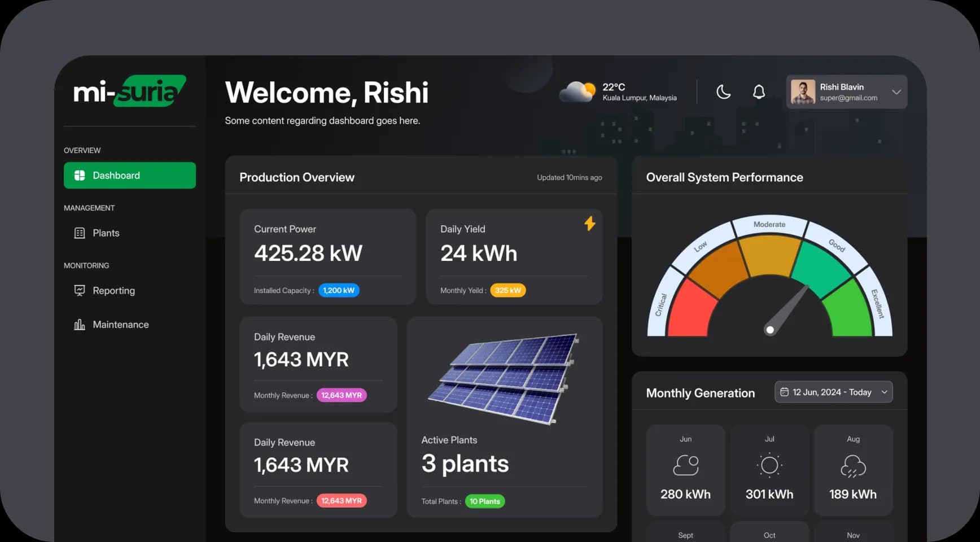The image size is (980, 542).
Task: Select the Plants management icon
Action: pyautogui.click(x=79, y=233)
